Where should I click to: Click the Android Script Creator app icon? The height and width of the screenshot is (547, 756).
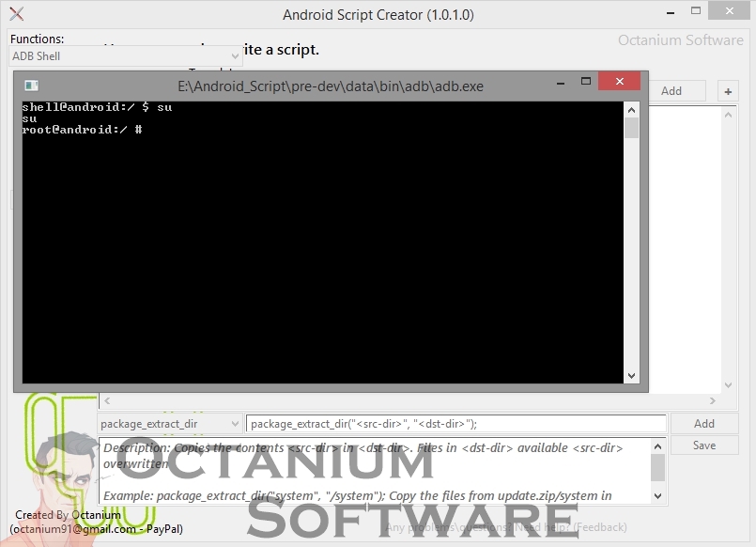tap(16, 14)
